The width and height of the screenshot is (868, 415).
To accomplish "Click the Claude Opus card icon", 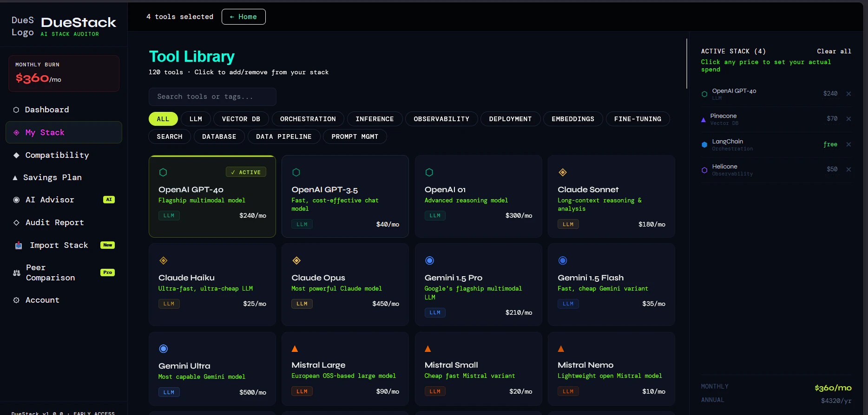I will (x=296, y=260).
